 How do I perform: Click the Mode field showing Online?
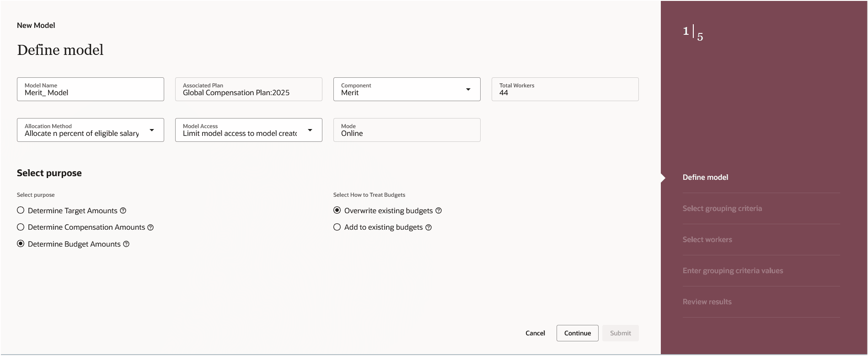point(407,130)
